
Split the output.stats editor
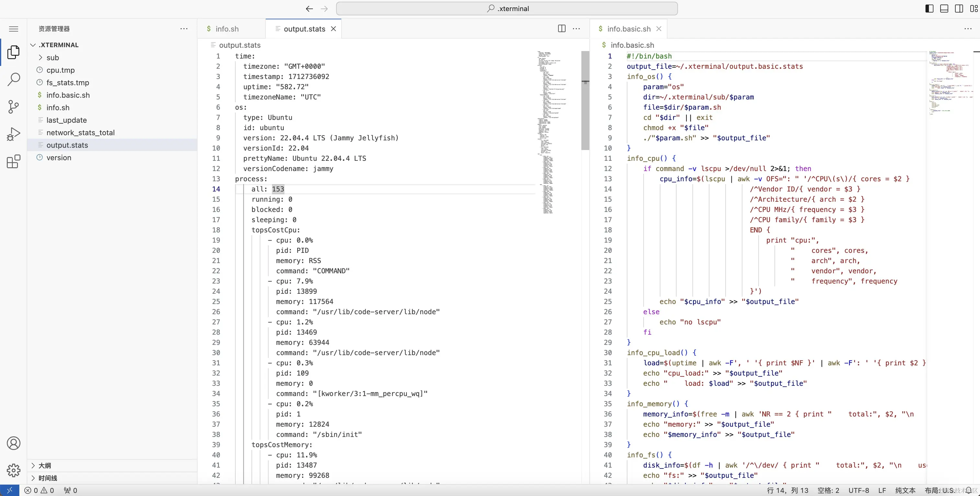(x=562, y=29)
